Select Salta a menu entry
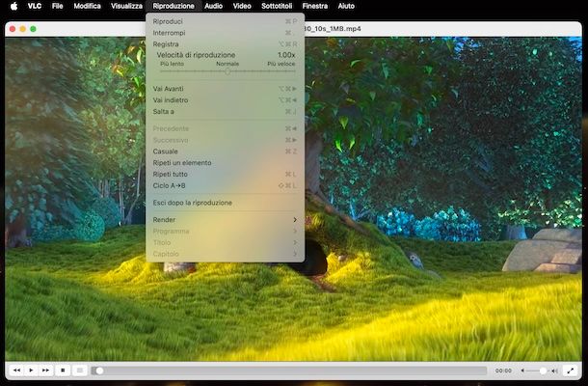Viewport: 588px width, 386px height. pyautogui.click(x=225, y=111)
